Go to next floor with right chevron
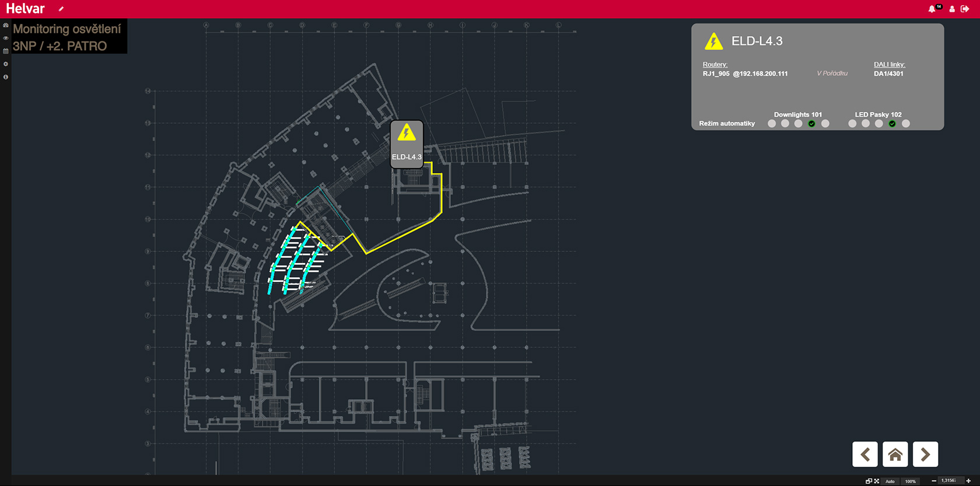The image size is (980, 486). point(925,454)
